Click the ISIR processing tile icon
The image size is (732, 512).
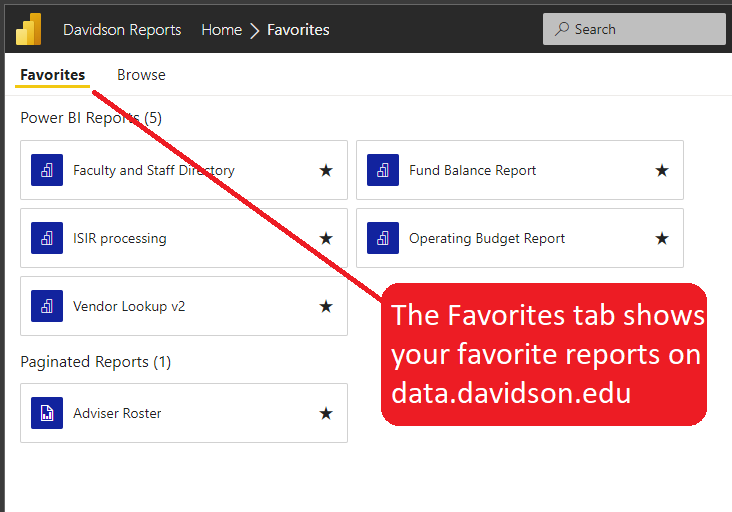(47, 238)
